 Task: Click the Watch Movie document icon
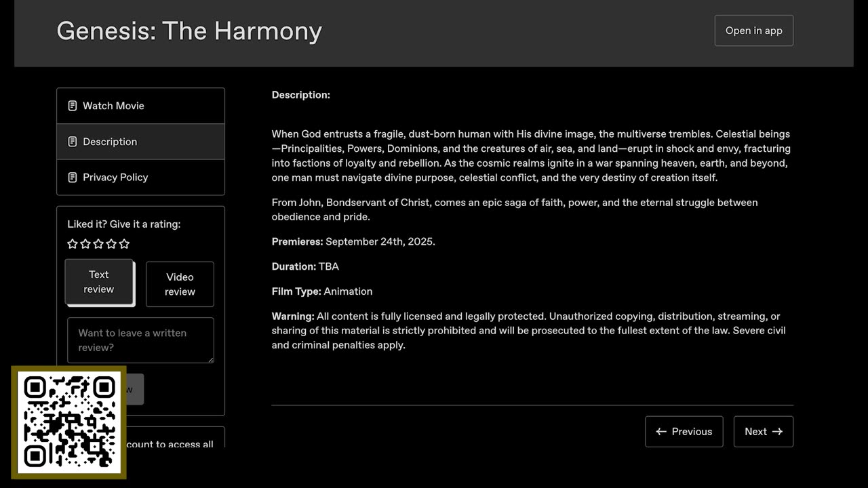point(73,106)
